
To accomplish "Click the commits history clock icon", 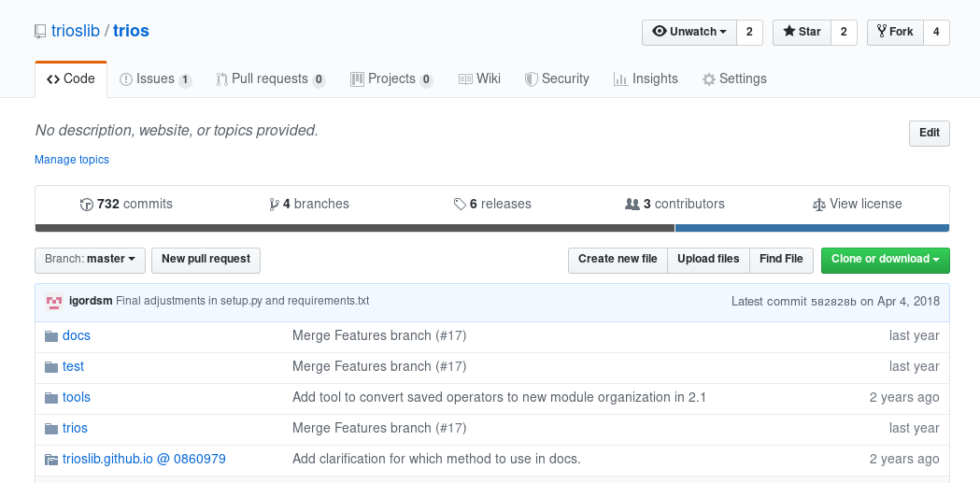I will 87,205.
